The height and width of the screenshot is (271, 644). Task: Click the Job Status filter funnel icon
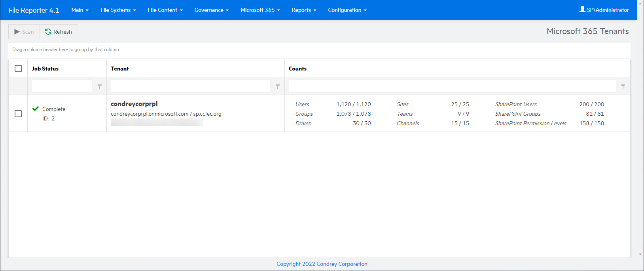pos(100,86)
